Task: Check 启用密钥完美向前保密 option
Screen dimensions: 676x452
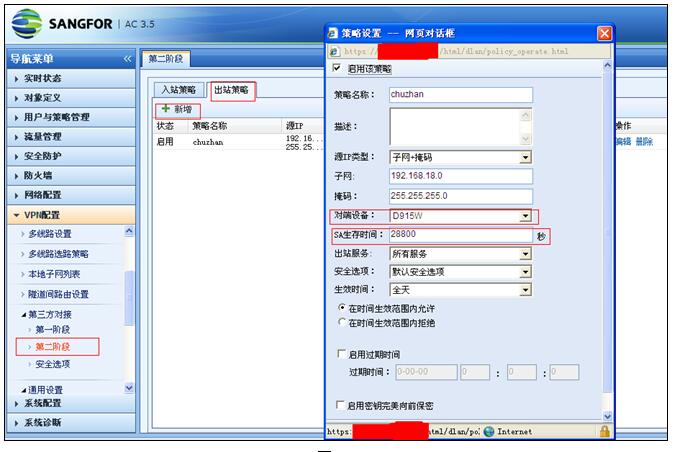Action: [x=341, y=405]
